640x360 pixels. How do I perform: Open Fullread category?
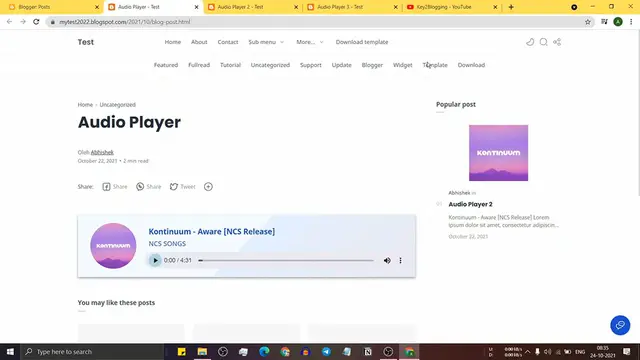(199, 65)
